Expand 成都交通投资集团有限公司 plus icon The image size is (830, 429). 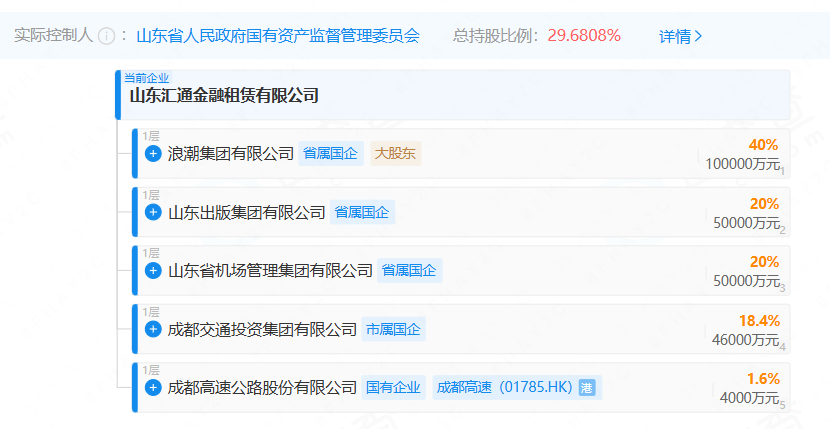pyautogui.click(x=153, y=329)
